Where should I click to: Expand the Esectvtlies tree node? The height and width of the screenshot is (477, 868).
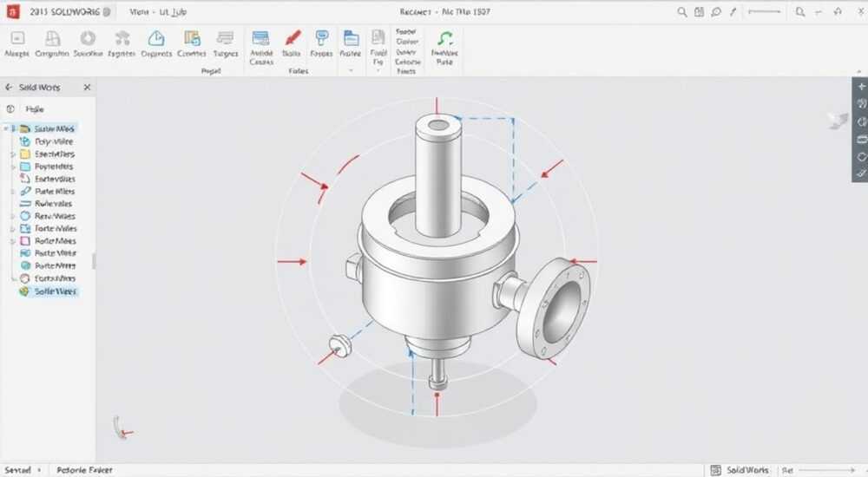coord(13,154)
